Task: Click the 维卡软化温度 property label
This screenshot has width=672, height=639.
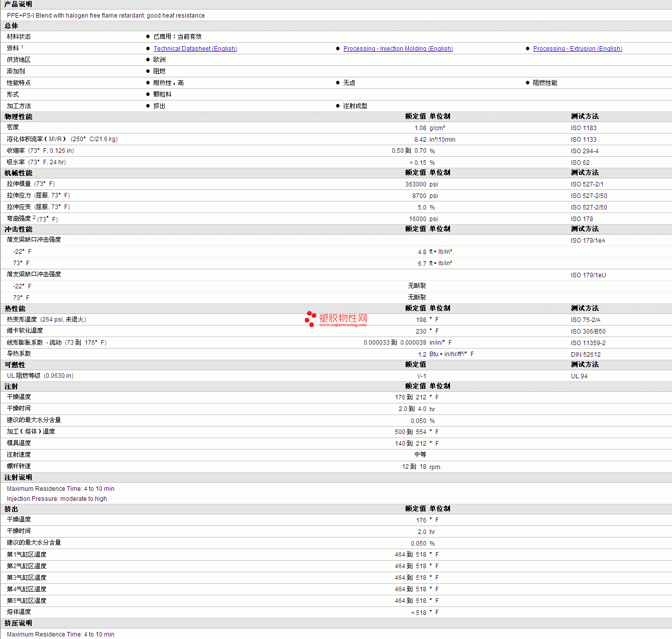Action: [x=25, y=331]
